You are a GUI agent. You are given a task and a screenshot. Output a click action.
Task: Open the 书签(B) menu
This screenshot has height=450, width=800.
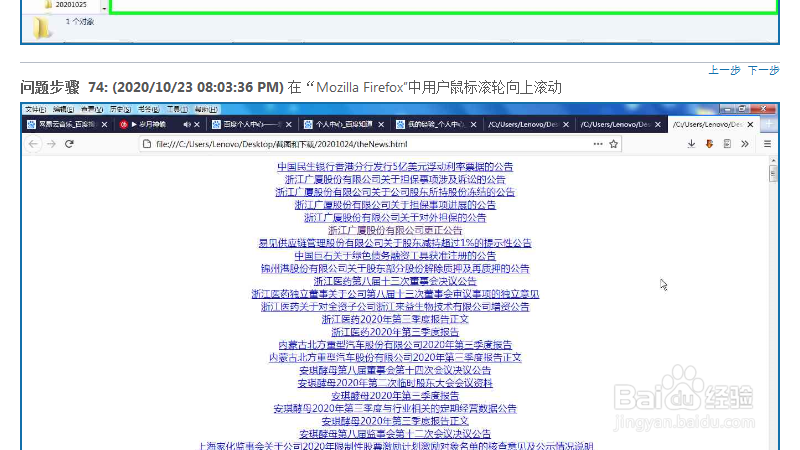point(148,109)
